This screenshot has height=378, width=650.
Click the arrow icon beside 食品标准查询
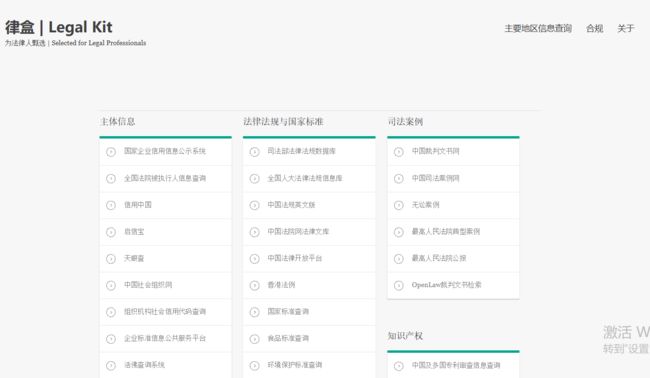pyautogui.click(x=255, y=339)
